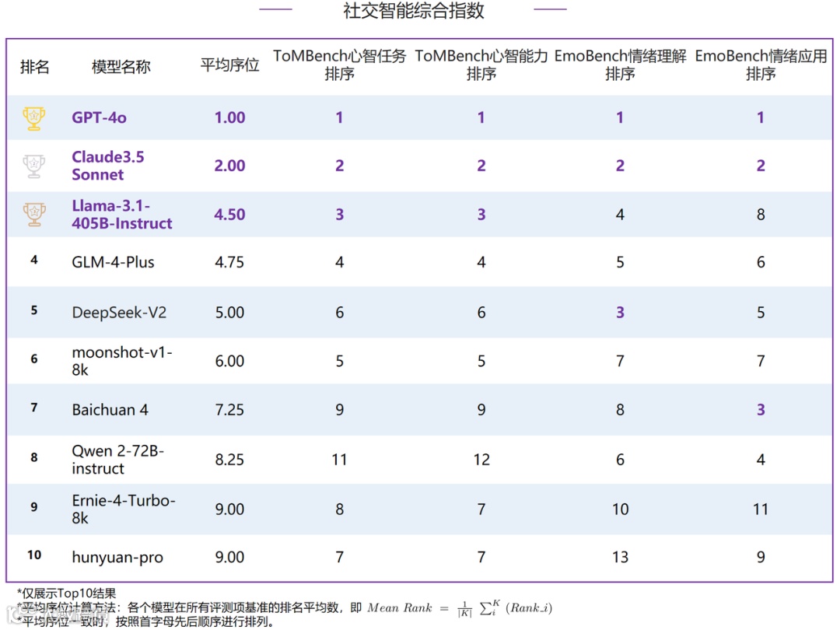Click the 5.00 average rank of DeepSeek-V2
Viewport: 840px width, 630px height.
point(229,313)
